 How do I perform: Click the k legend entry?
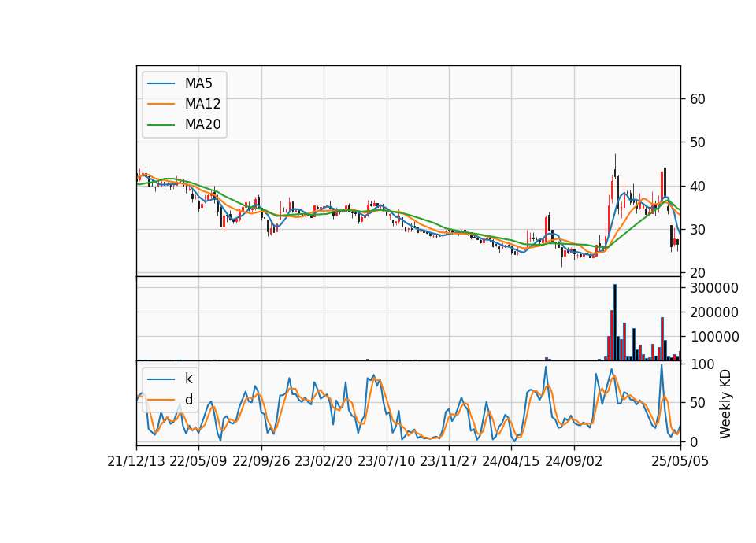[x=170, y=379]
